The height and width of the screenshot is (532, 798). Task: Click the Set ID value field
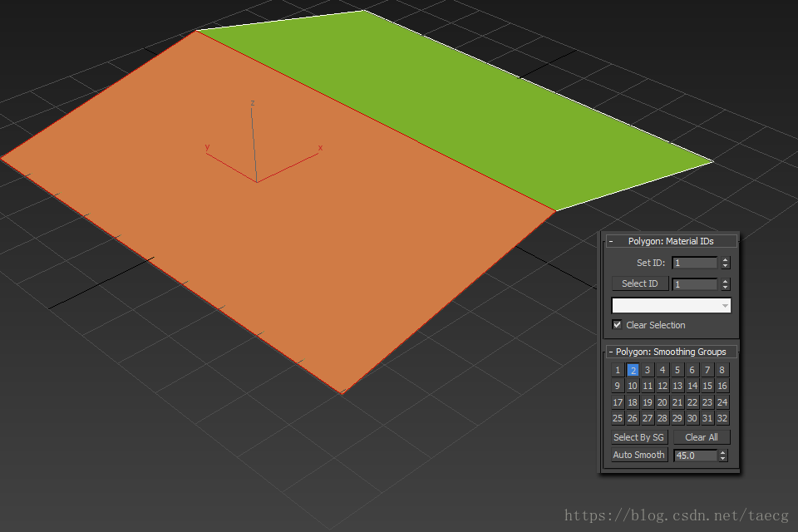pyautogui.click(x=695, y=263)
